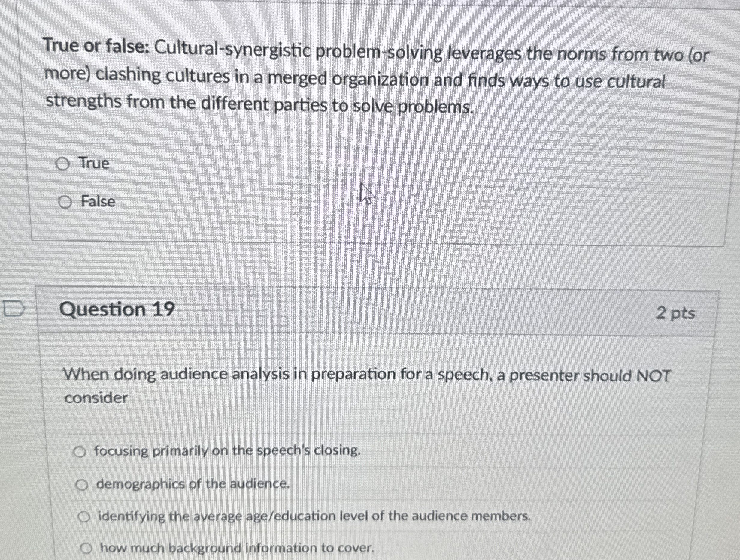This screenshot has height=560, width=740.
Task: Select the True radio button
Action: (x=65, y=163)
